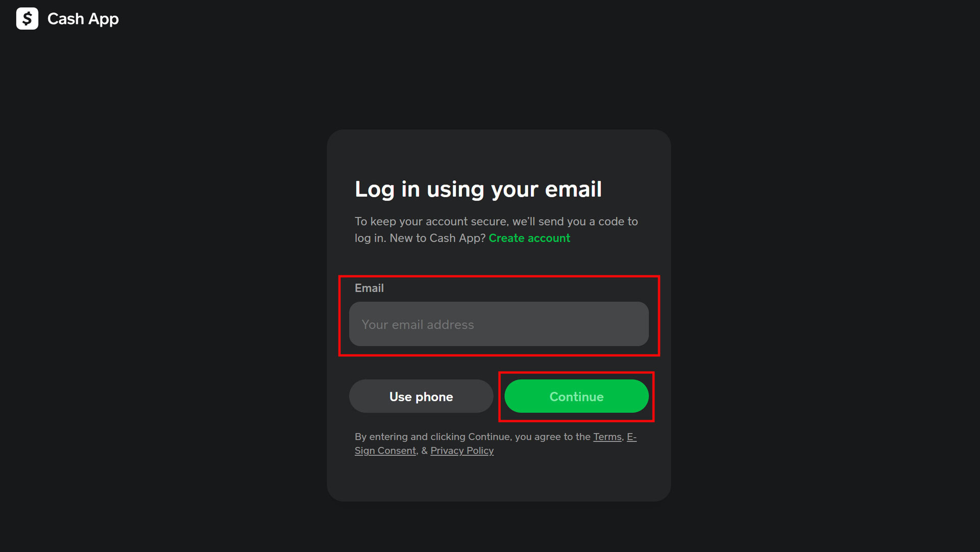Open the Cash App wordmark home link
The height and width of the screenshot is (552, 980).
83,19
